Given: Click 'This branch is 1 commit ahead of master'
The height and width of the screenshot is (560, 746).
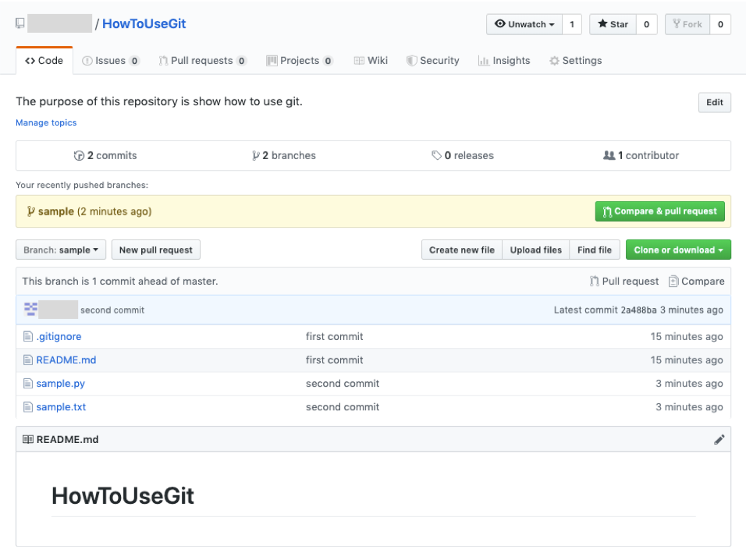Looking at the screenshot, I should 120,282.
